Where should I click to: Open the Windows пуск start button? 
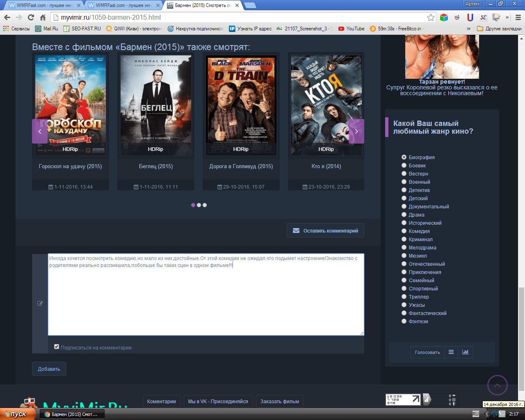(x=17, y=414)
